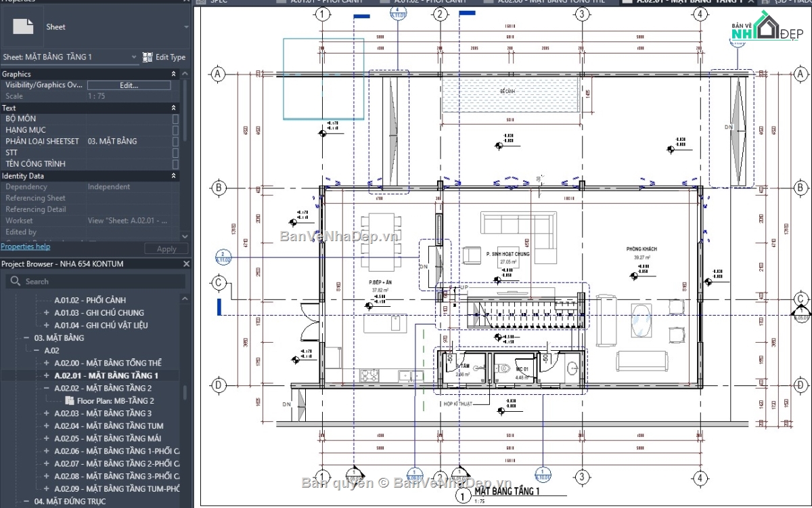Select grid bubble A on the left
The height and width of the screenshot is (508, 812).
pos(218,73)
